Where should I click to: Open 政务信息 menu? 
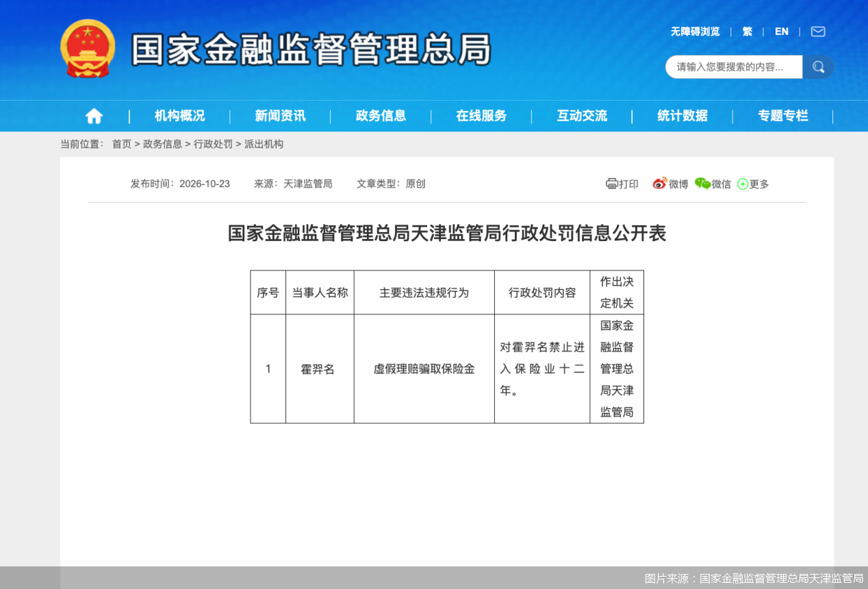click(x=381, y=116)
